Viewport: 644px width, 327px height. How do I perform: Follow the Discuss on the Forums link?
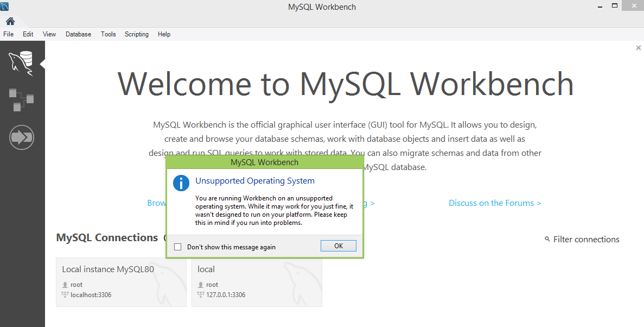click(x=495, y=203)
